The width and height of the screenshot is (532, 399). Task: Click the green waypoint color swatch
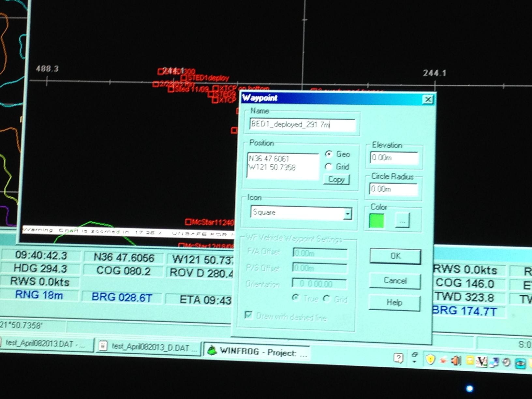click(x=377, y=220)
